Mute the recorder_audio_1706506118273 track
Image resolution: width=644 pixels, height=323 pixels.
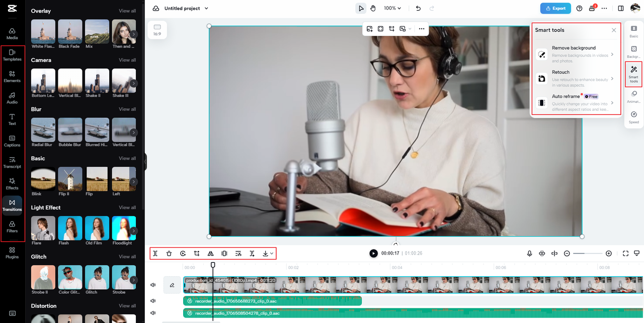pyautogui.click(x=153, y=301)
